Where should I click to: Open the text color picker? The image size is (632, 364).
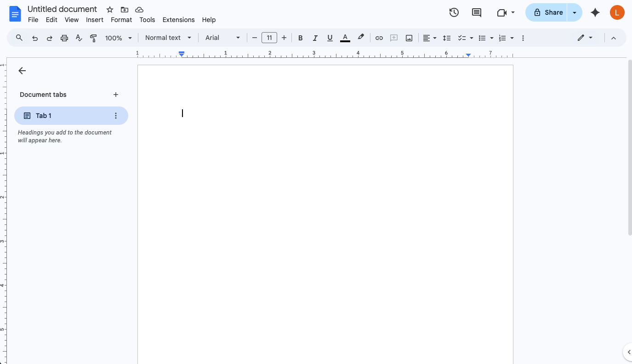point(345,38)
